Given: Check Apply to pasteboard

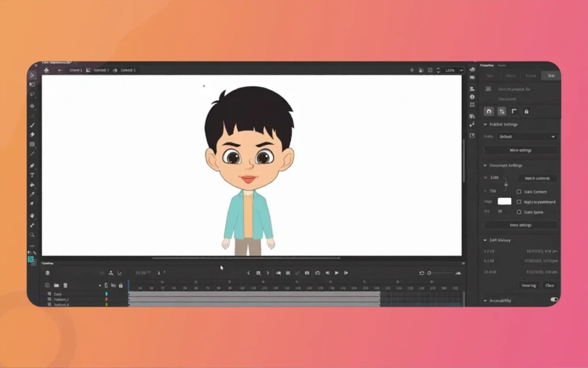Looking at the screenshot, I should 519,202.
